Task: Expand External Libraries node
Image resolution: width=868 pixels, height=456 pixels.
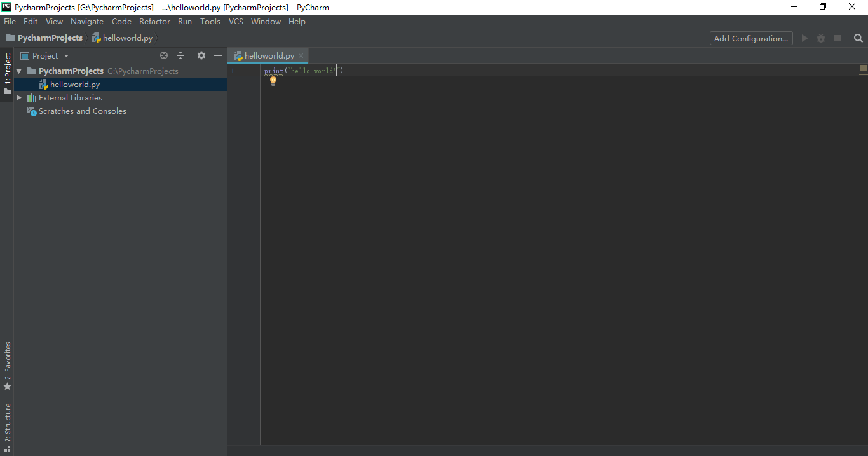Action: pos(19,98)
